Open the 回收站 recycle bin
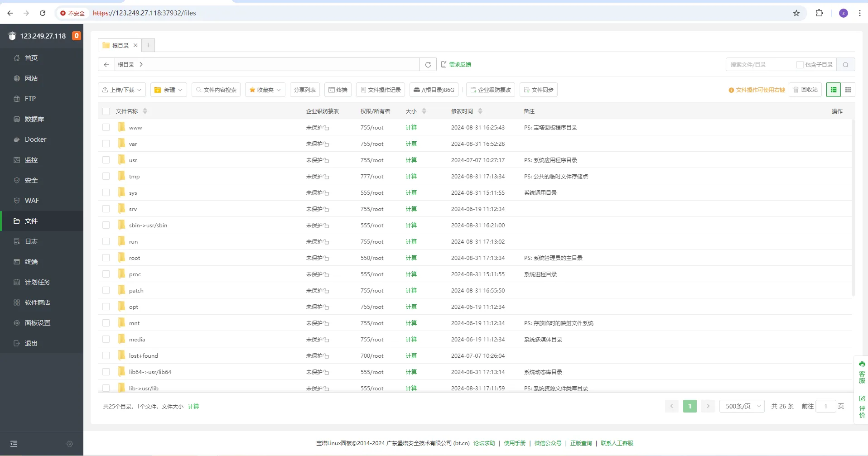This screenshot has width=868, height=456. (x=805, y=90)
